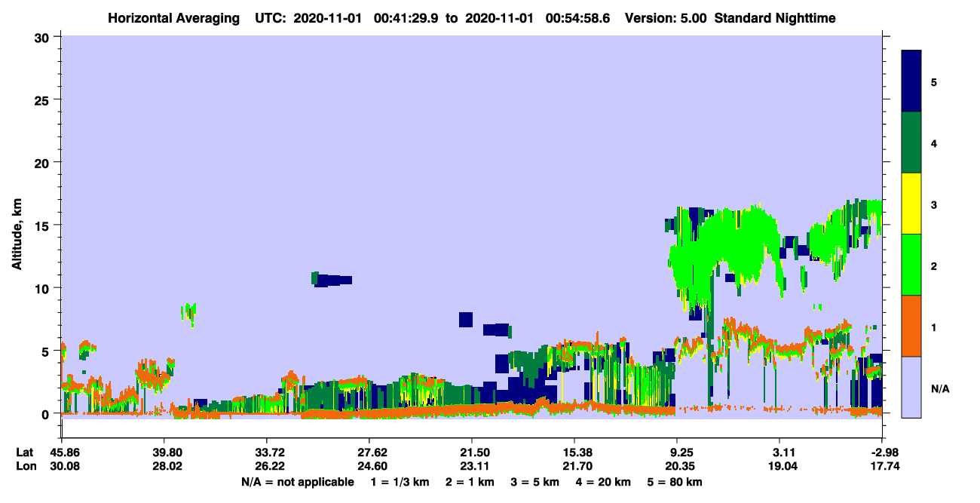Click the latitude value 27.62
Screen dimensions: 980x503
[369, 452]
